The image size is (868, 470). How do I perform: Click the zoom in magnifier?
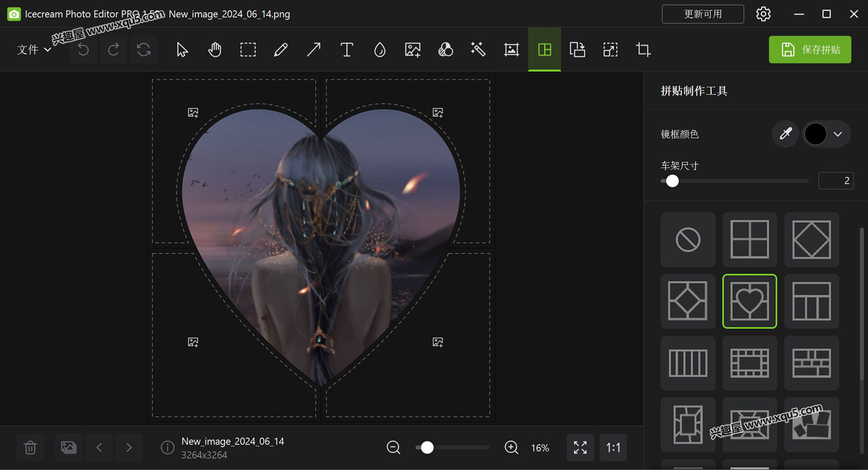[512, 447]
